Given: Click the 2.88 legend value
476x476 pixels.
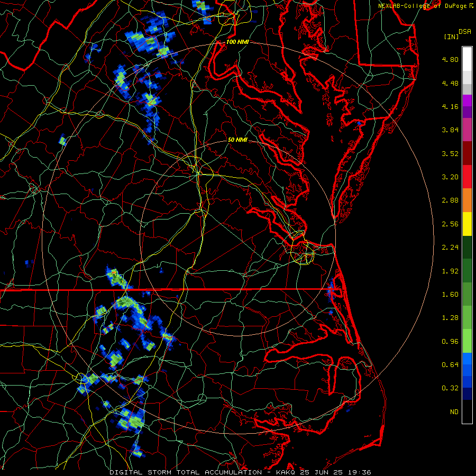Looking at the screenshot, I should (x=450, y=200).
